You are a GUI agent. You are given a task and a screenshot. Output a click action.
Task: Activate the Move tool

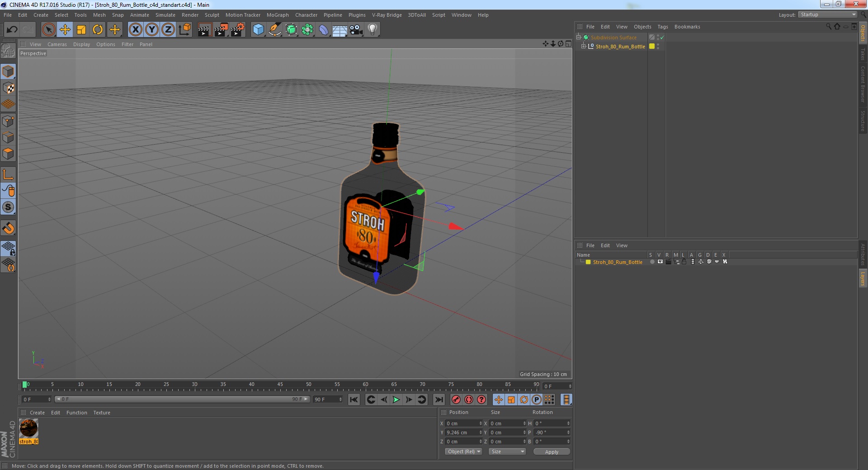tap(65, 30)
